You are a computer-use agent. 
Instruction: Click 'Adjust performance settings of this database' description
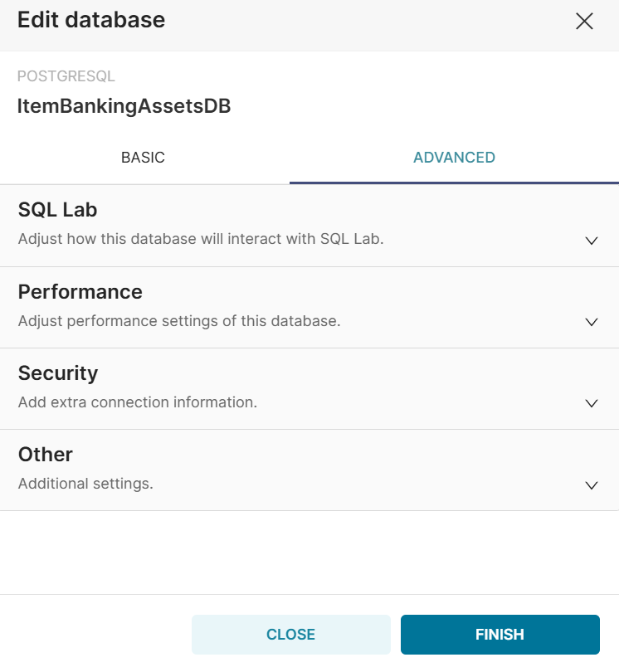(179, 320)
